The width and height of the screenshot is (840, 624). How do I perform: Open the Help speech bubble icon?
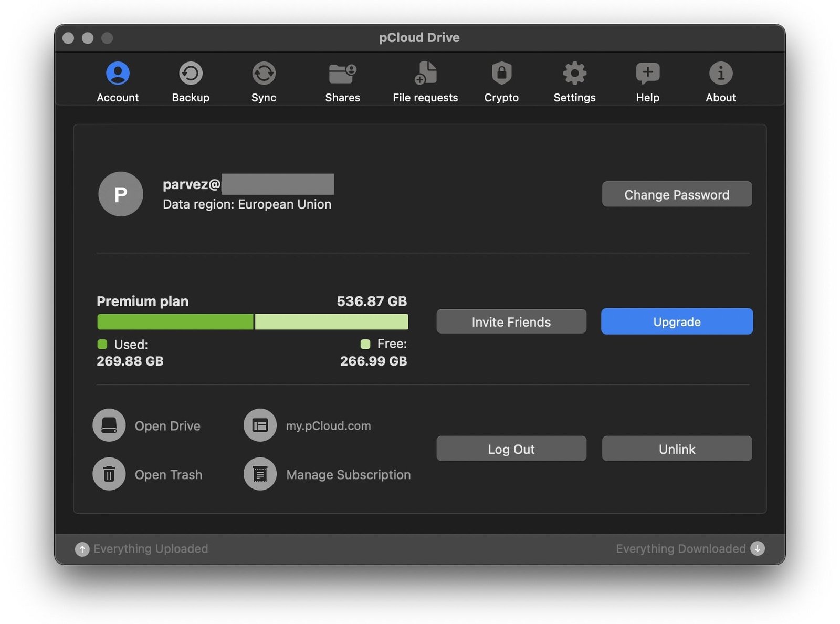[x=647, y=74]
